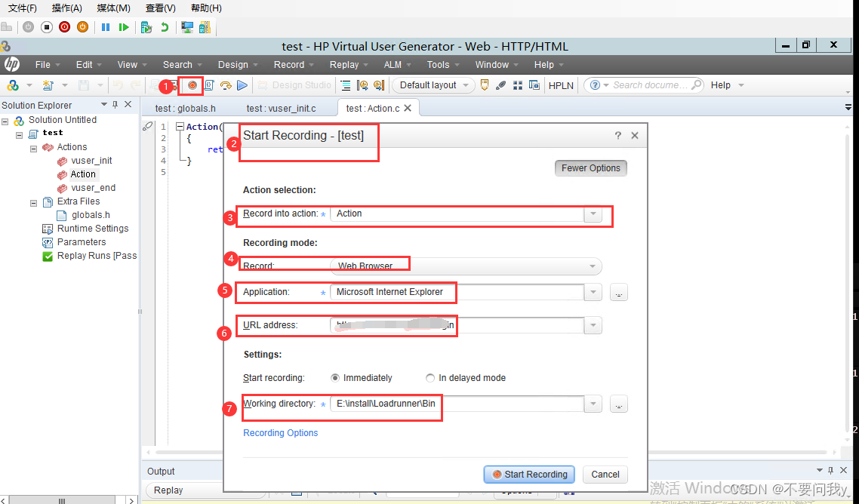Select the Immediately radio button
This screenshot has height=504, width=859.
[335, 378]
